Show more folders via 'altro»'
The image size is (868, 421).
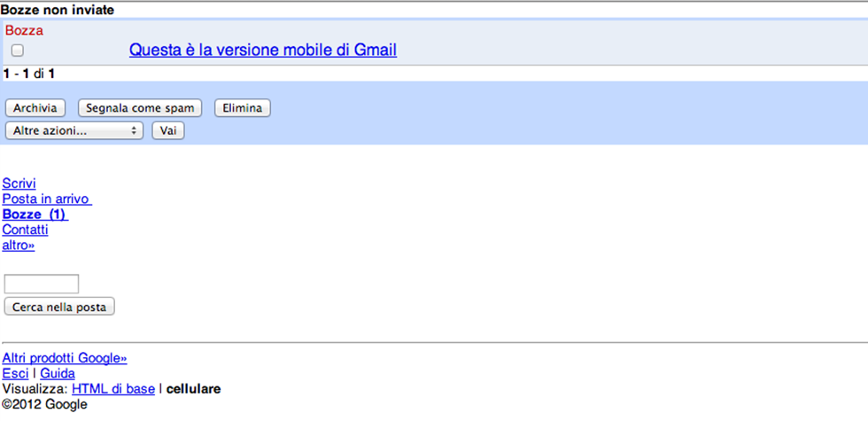pos(19,245)
